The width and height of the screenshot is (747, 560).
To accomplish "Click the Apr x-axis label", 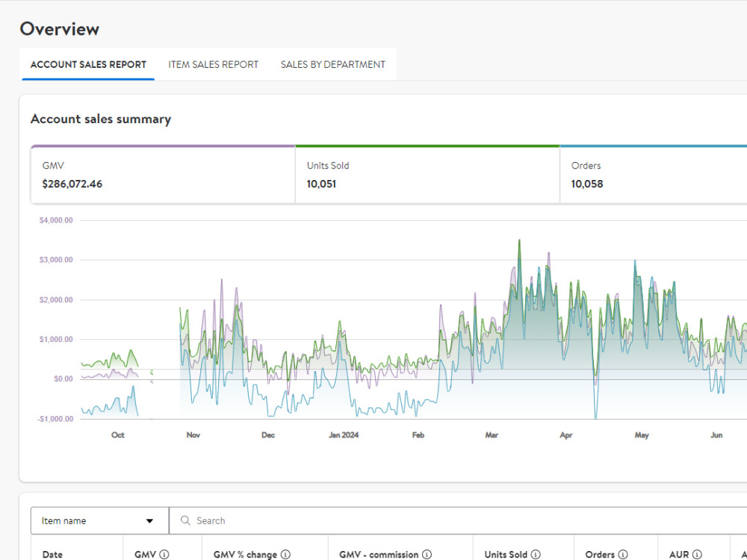I will click(566, 435).
